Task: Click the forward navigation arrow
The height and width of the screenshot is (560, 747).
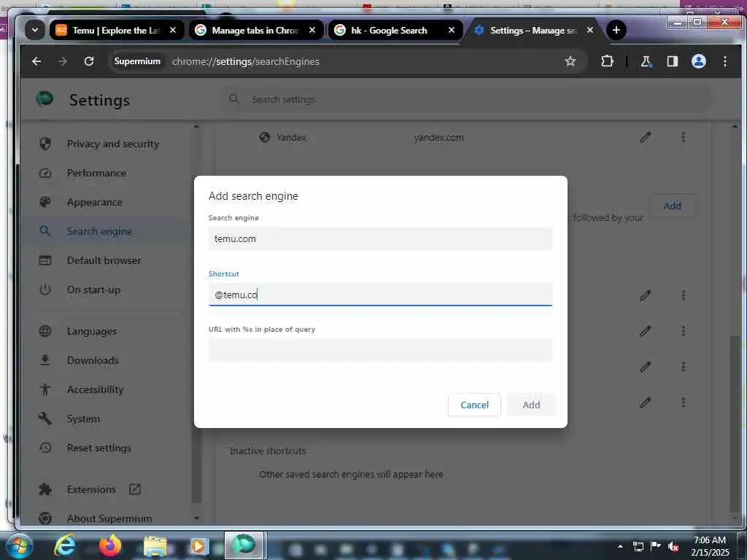Action: [x=63, y=61]
